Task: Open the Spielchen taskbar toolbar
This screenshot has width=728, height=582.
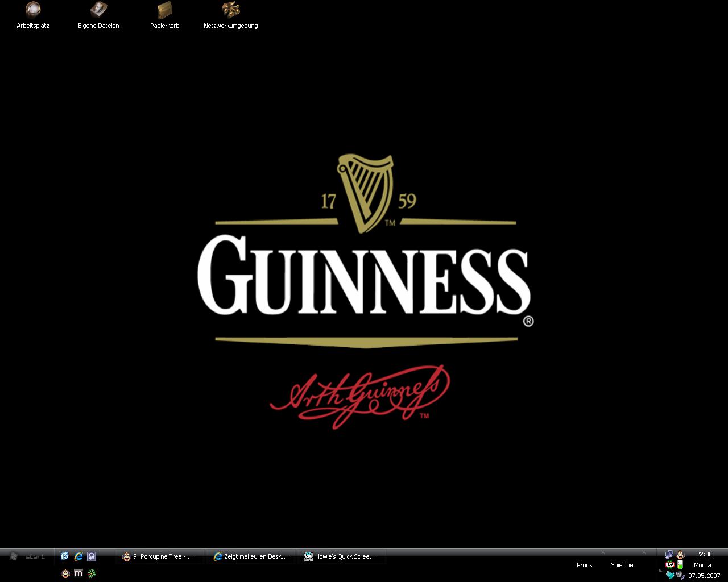Action: tap(624, 565)
